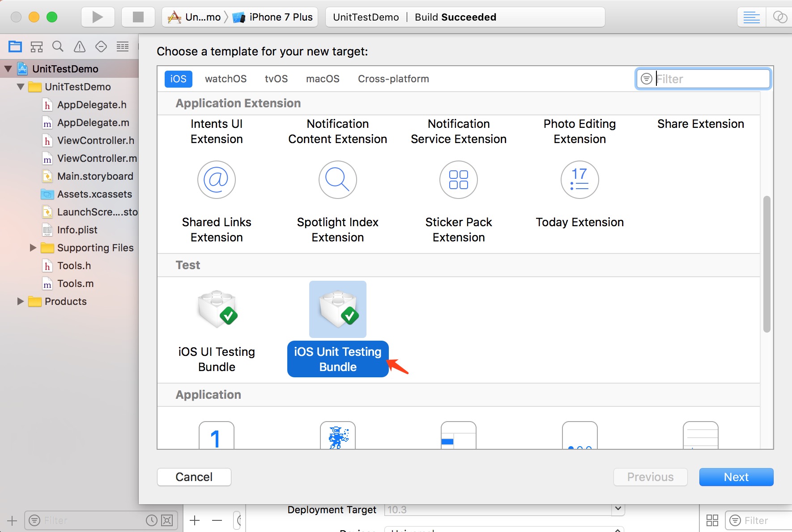Open AppDelegate.m in navigator

93,122
